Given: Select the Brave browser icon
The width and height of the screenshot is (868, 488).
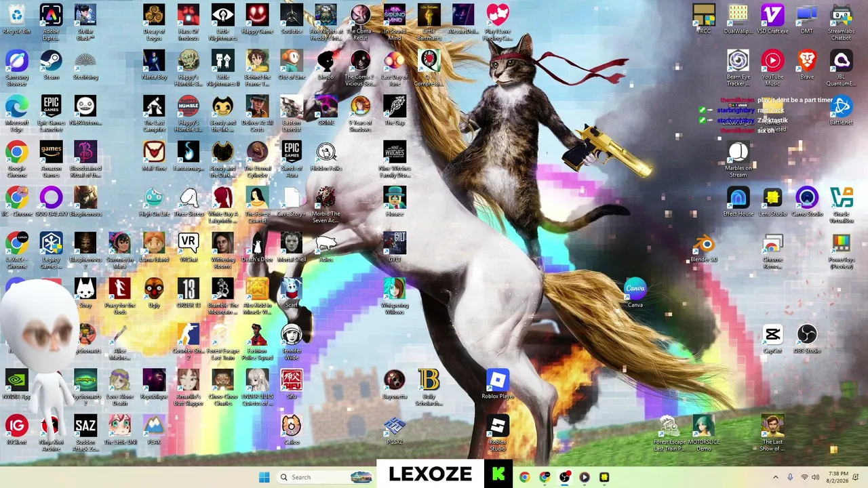Looking at the screenshot, I should 807,66.
